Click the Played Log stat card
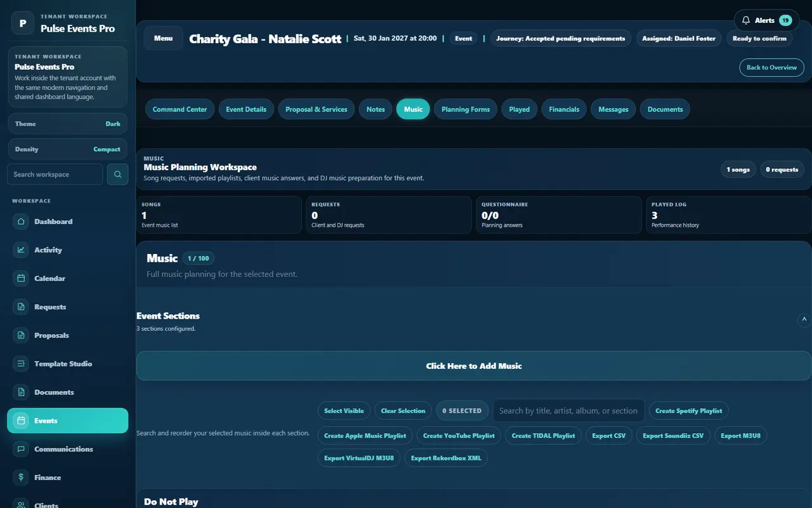The width and height of the screenshot is (812, 508). click(728, 215)
